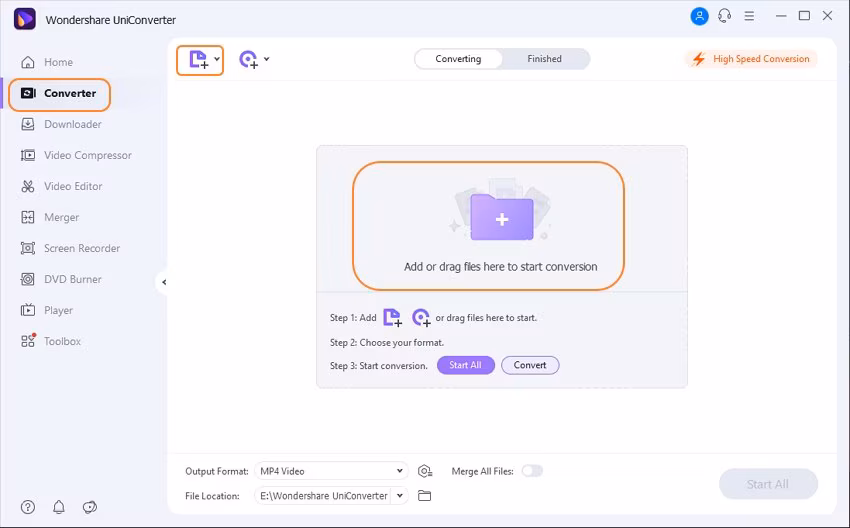This screenshot has width=850, height=528.
Task: Click the DVD Burner disc icon
Action: point(28,279)
